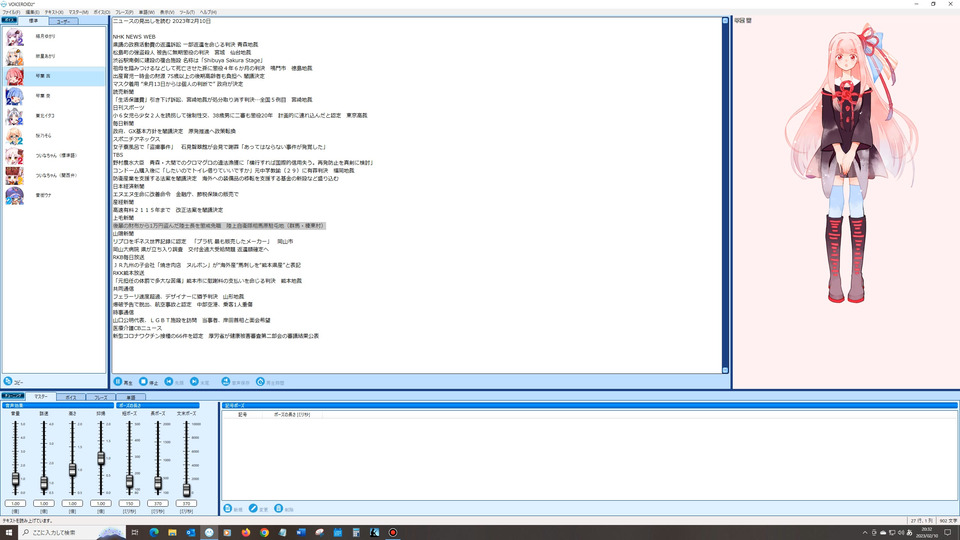Click the 再生時間 (playback time) icon
Screen dimensions: 960x540
(x=260, y=381)
